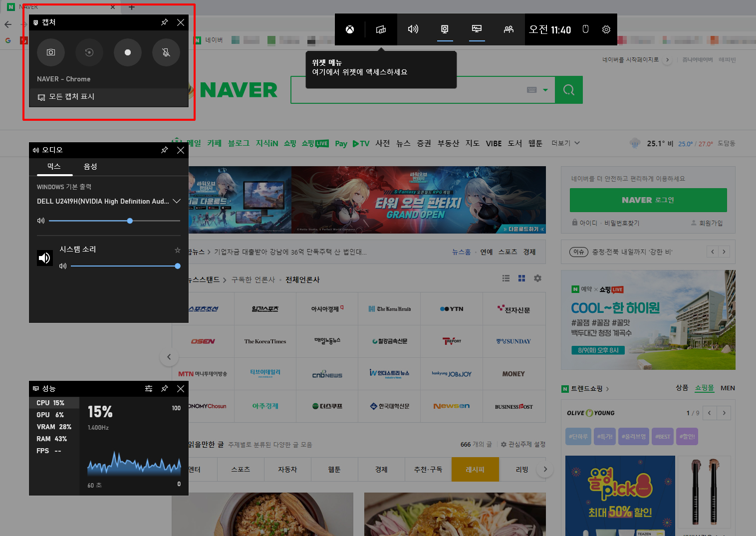Select the 레시피 topic tab
This screenshot has height=536, width=756.
coord(475,470)
